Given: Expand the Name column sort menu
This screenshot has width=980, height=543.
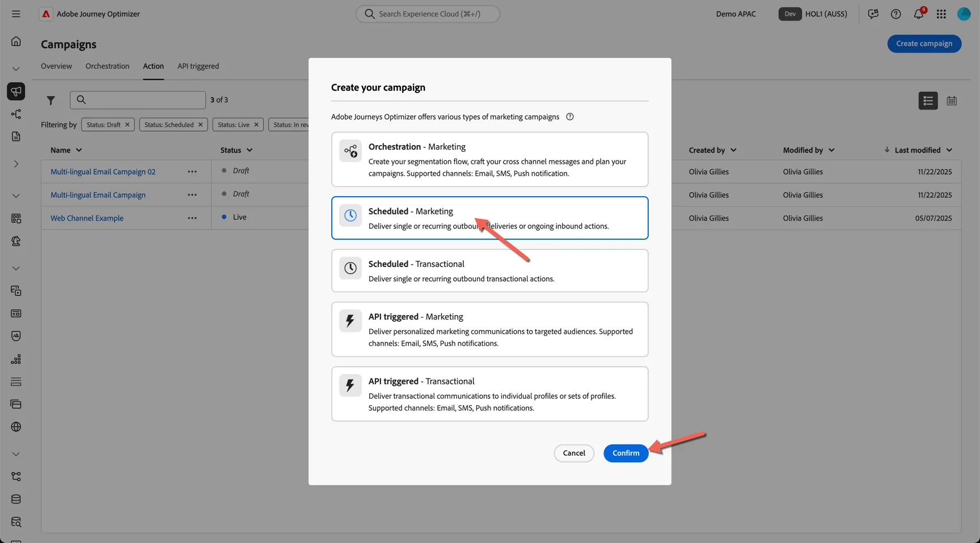Looking at the screenshot, I should [x=79, y=150].
